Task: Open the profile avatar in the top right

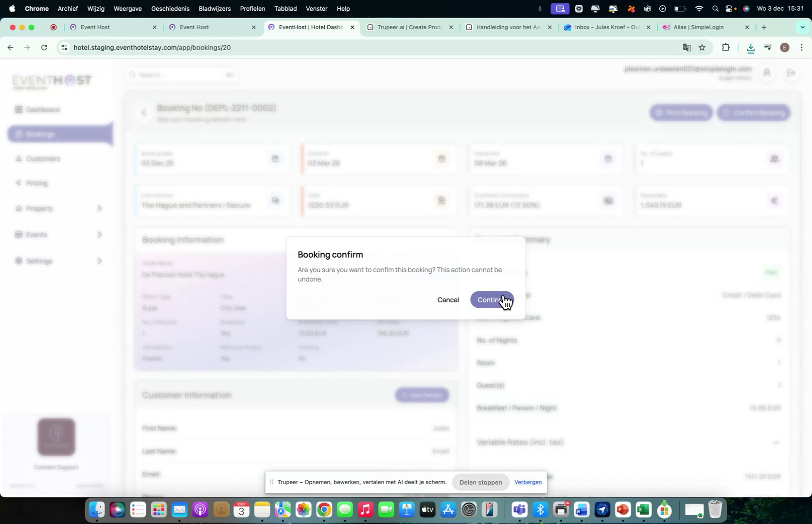Action: (767, 72)
